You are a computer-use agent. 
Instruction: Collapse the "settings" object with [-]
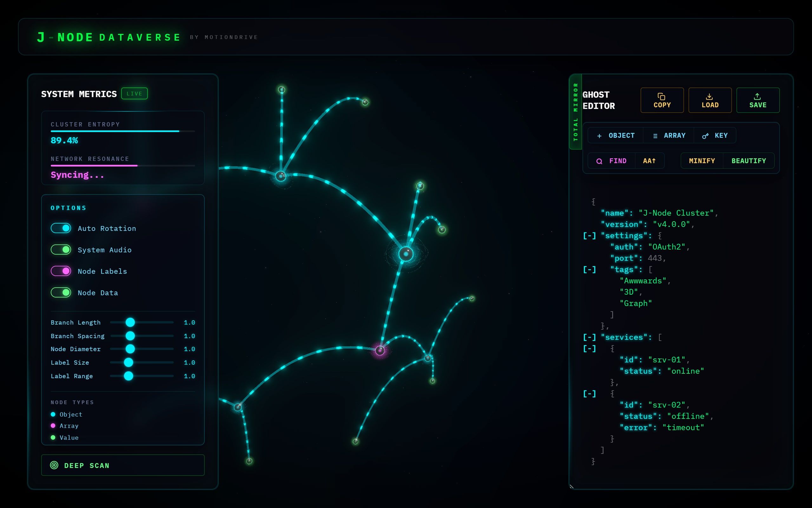point(590,236)
